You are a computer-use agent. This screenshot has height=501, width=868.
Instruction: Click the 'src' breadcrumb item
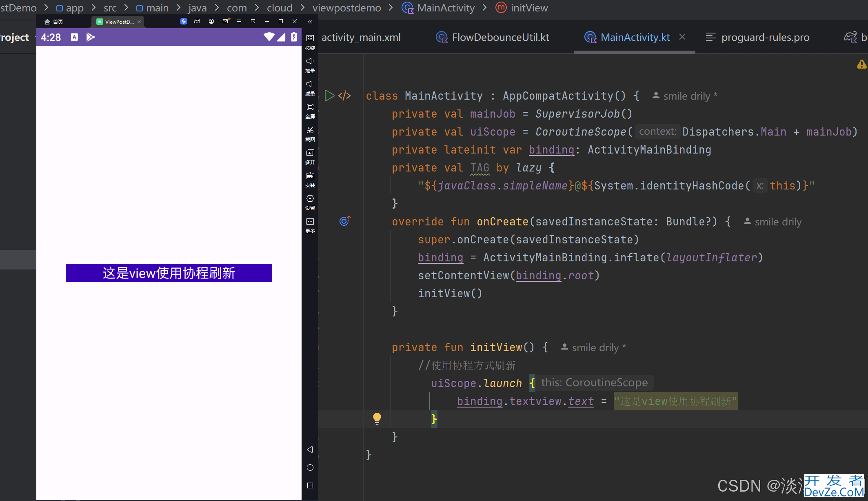tap(110, 8)
